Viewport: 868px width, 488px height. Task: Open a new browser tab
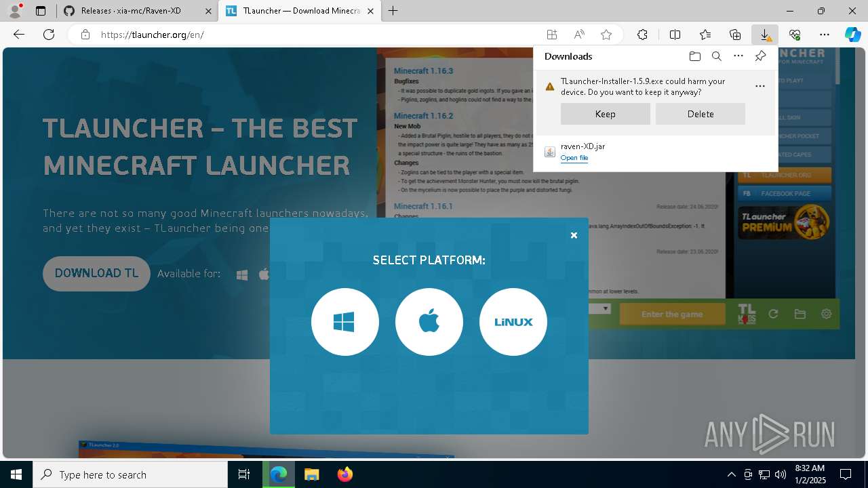click(x=393, y=11)
